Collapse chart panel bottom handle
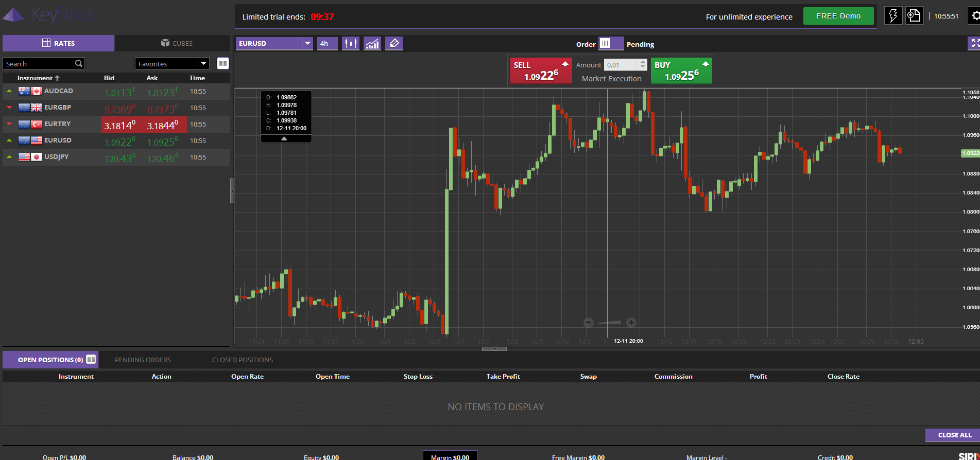The image size is (980, 460). click(494, 348)
